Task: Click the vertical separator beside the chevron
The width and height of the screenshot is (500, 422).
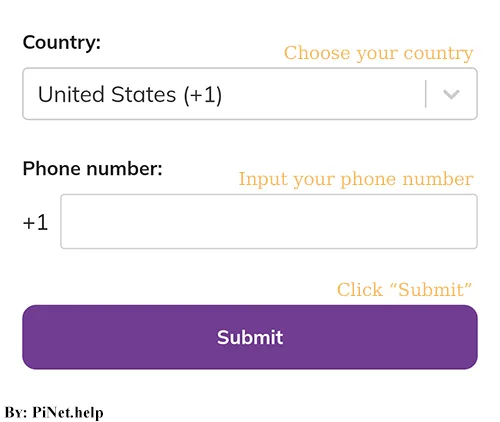Action: 426,94
